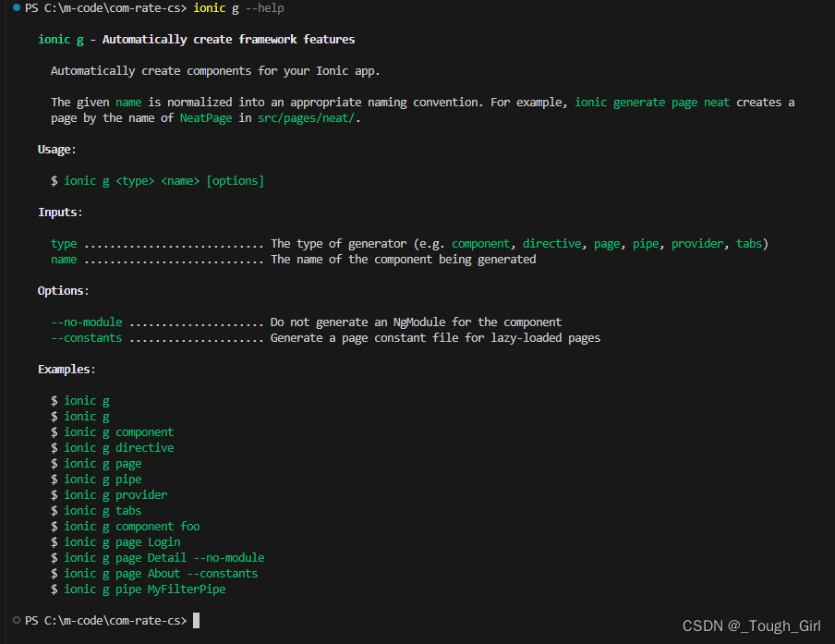835x644 pixels.
Task: Click the line 'Automatically create components for your Ionic app.'
Action: pyautogui.click(x=215, y=71)
